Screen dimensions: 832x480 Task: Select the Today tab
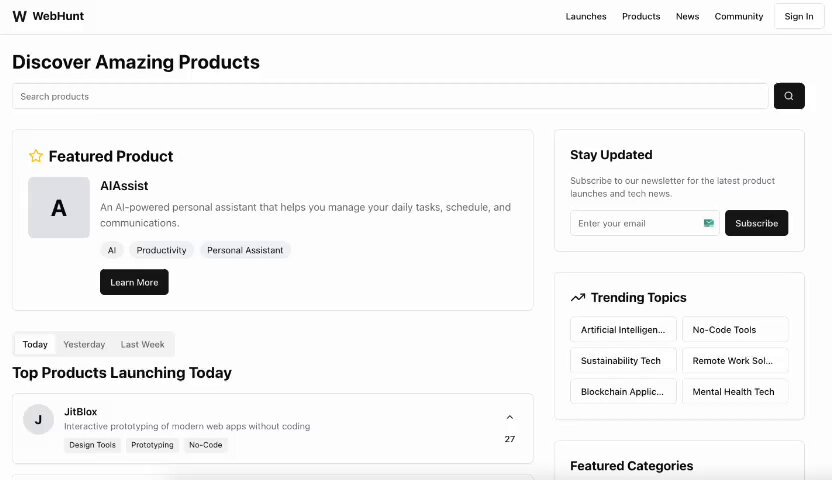click(x=35, y=344)
